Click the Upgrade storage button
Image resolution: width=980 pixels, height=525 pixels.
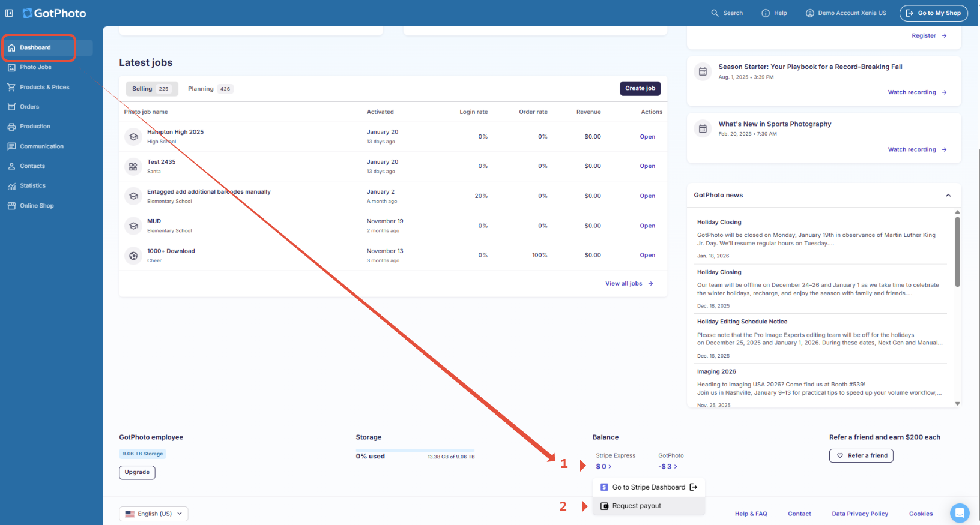pyautogui.click(x=137, y=472)
